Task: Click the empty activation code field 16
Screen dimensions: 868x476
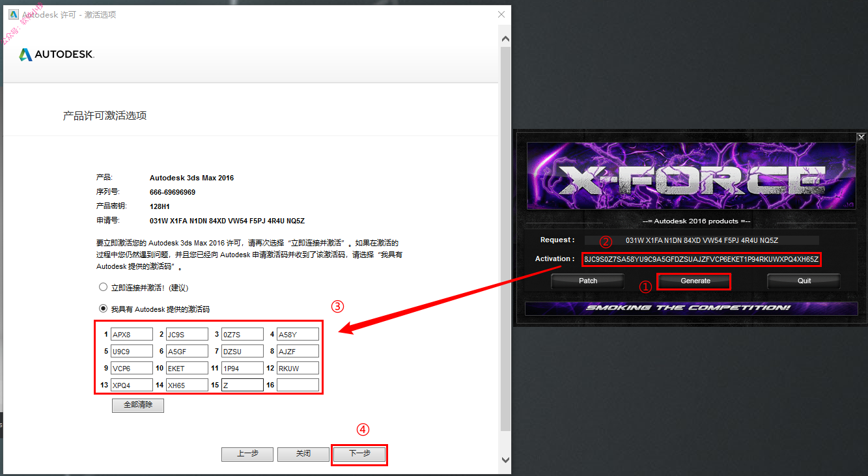Action: point(298,385)
